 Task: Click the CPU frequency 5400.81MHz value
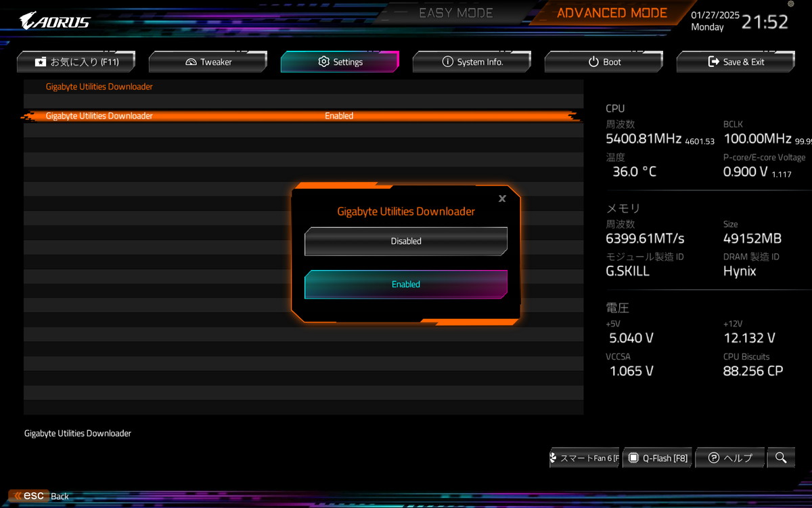click(x=644, y=139)
